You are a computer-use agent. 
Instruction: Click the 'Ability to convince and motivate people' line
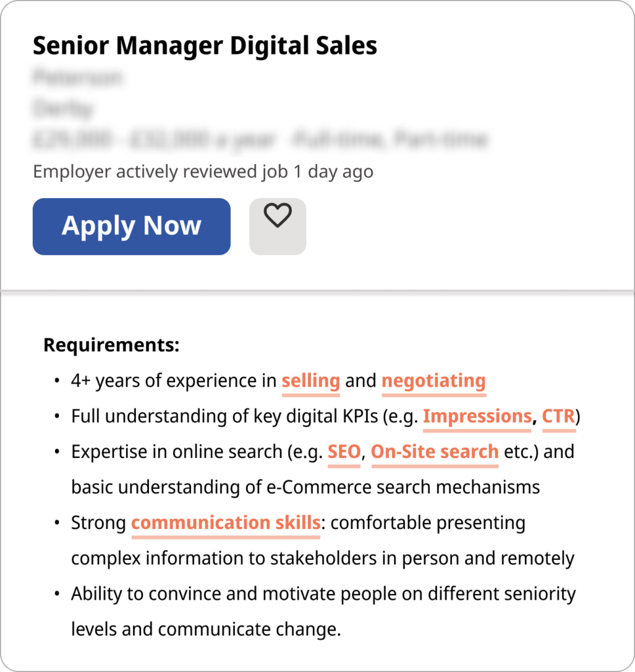tap(323, 594)
